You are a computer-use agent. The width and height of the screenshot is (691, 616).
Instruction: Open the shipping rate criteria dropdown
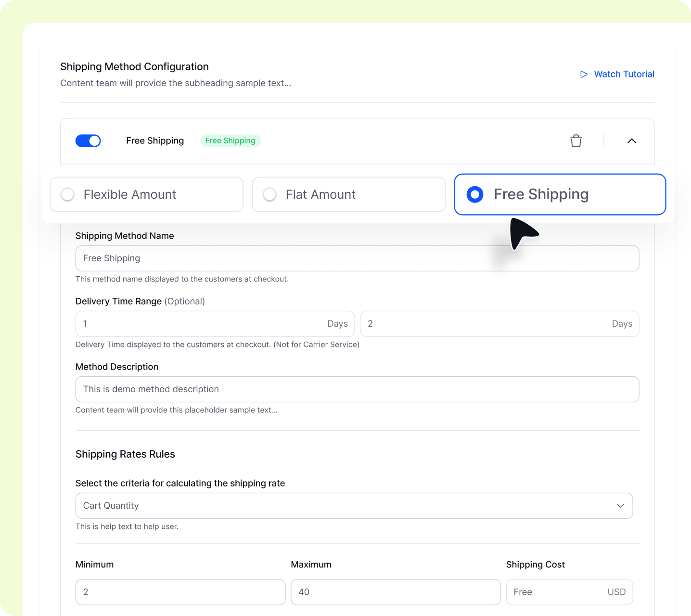point(354,506)
